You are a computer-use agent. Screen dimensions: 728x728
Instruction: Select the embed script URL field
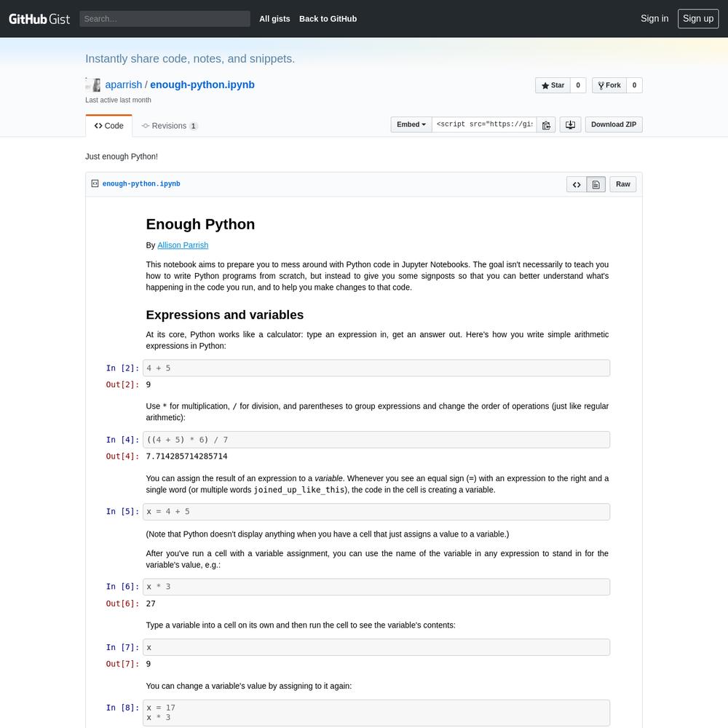[x=484, y=124]
